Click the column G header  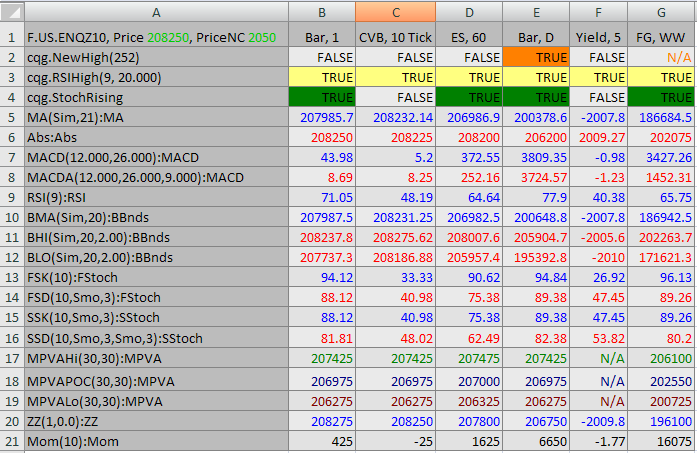660,12
